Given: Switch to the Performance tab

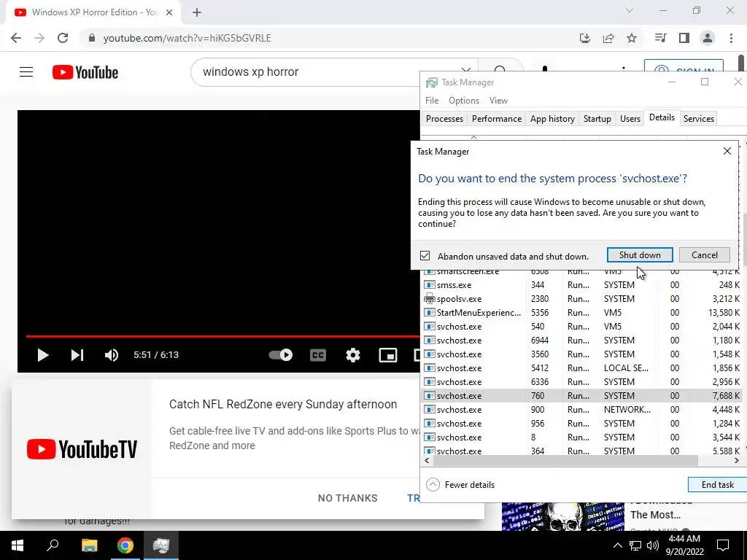Looking at the screenshot, I should point(496,119).
